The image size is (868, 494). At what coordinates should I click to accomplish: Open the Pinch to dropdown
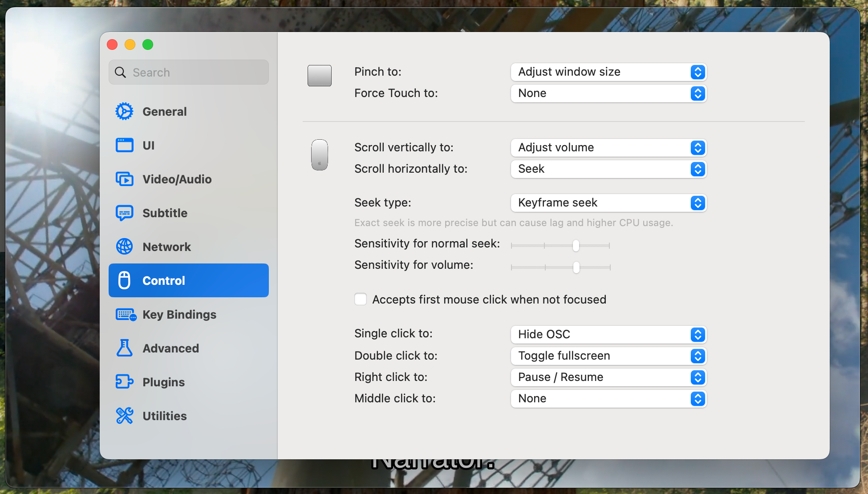(608, 72)
